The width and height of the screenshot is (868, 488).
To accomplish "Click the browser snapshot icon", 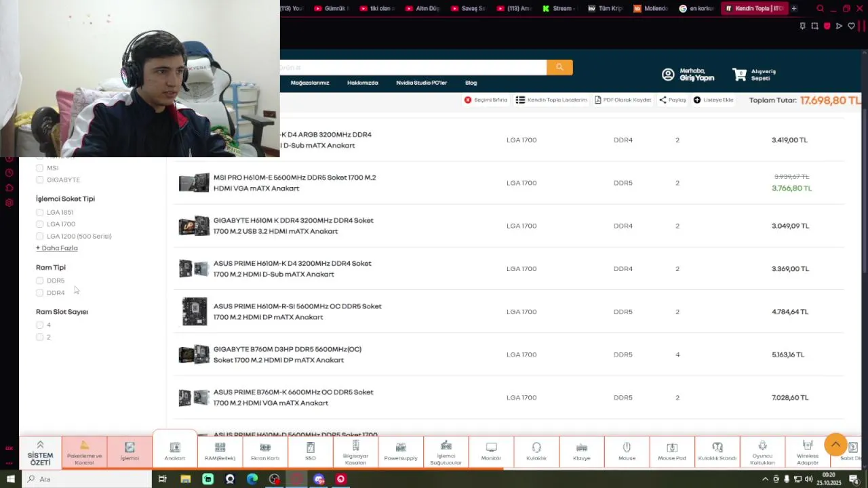I will click(x=814, y=26).
